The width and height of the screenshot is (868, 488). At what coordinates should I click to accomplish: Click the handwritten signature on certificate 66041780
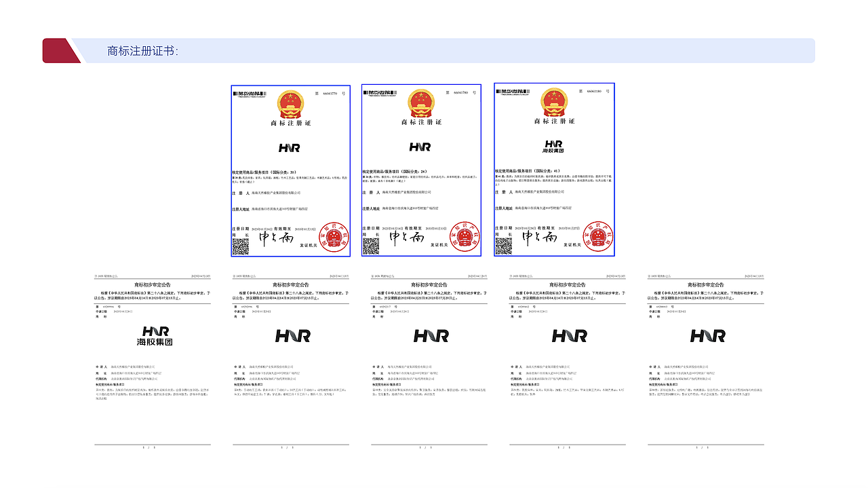tap(408, 239)
